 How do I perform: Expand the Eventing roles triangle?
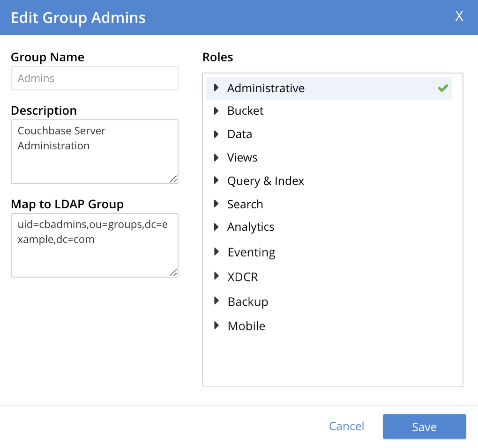click(216, 252)
